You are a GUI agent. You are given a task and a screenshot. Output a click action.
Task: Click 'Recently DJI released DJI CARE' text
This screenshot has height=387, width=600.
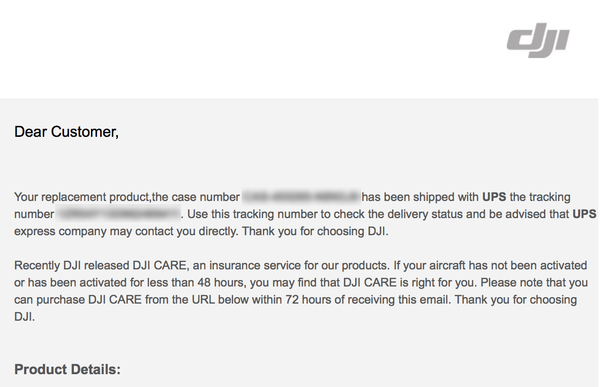coord(100,265)
